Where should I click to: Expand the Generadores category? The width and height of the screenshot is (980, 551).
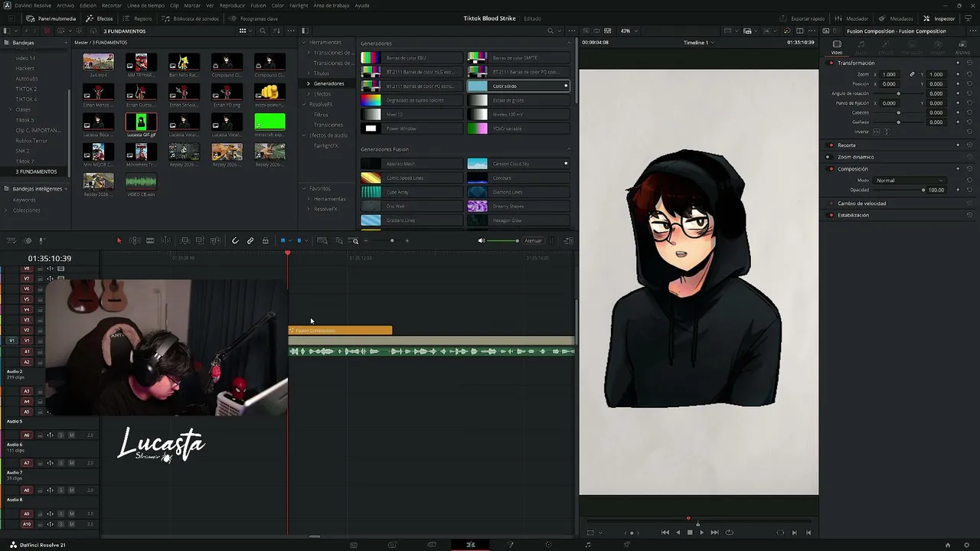click(309, 83)
